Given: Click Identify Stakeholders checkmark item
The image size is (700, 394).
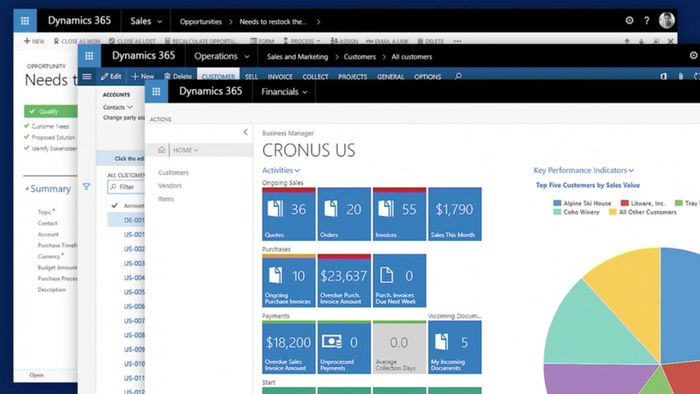Looking at the screenshot, I should 50,148.
